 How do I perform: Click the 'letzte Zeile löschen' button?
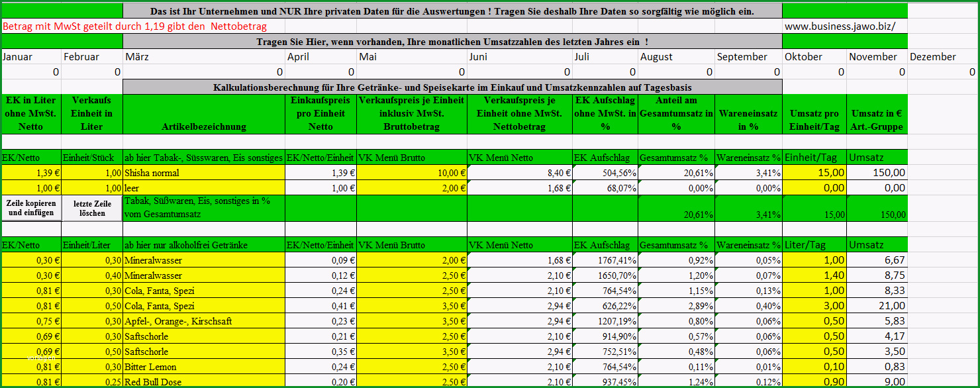93,208
